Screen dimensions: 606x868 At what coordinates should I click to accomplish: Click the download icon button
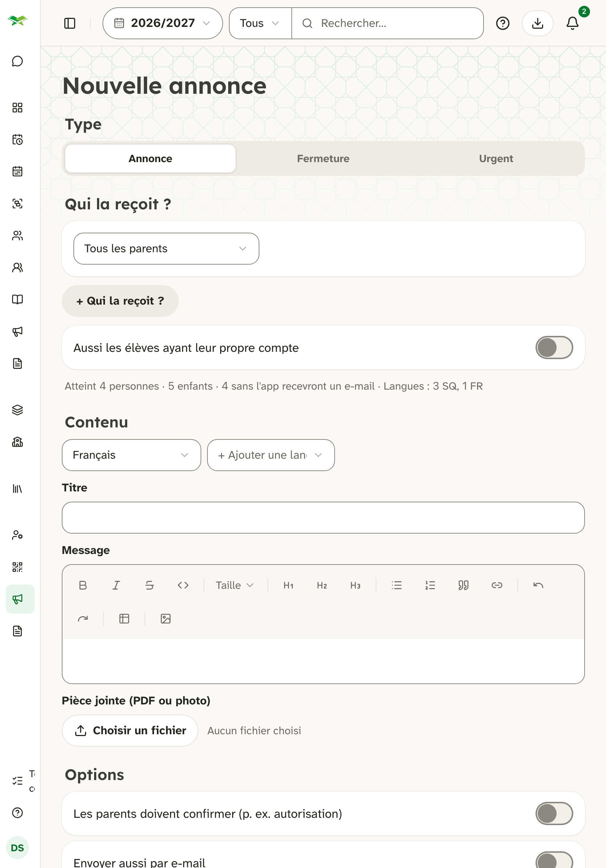[537, 23]
